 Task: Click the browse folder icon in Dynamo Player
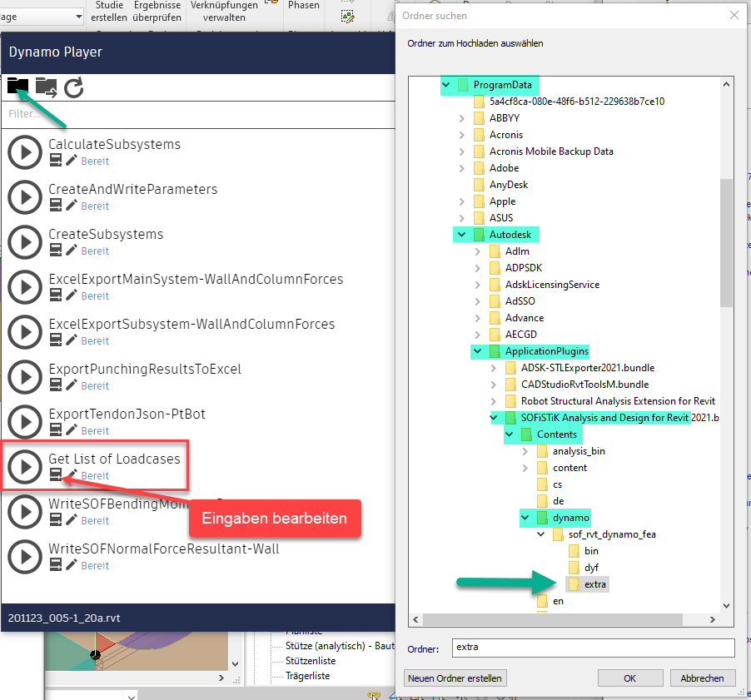point(17,86)
